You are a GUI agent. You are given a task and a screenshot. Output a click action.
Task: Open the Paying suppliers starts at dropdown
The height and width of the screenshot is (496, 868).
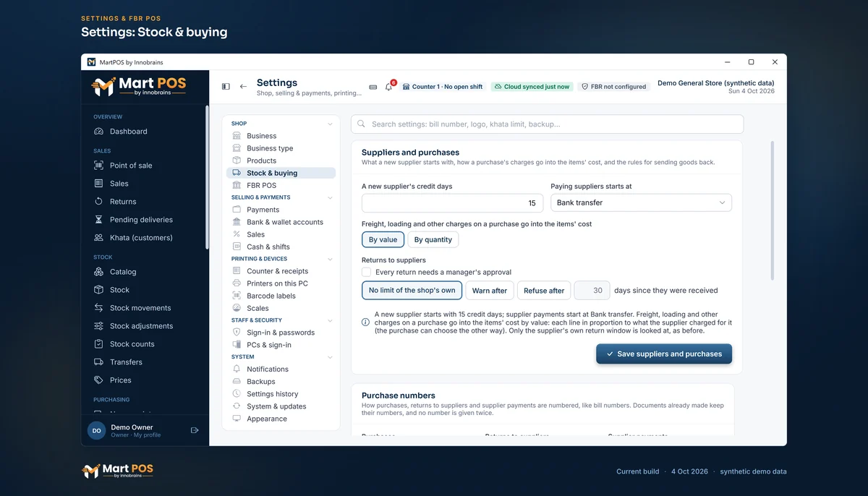point(641,203)
